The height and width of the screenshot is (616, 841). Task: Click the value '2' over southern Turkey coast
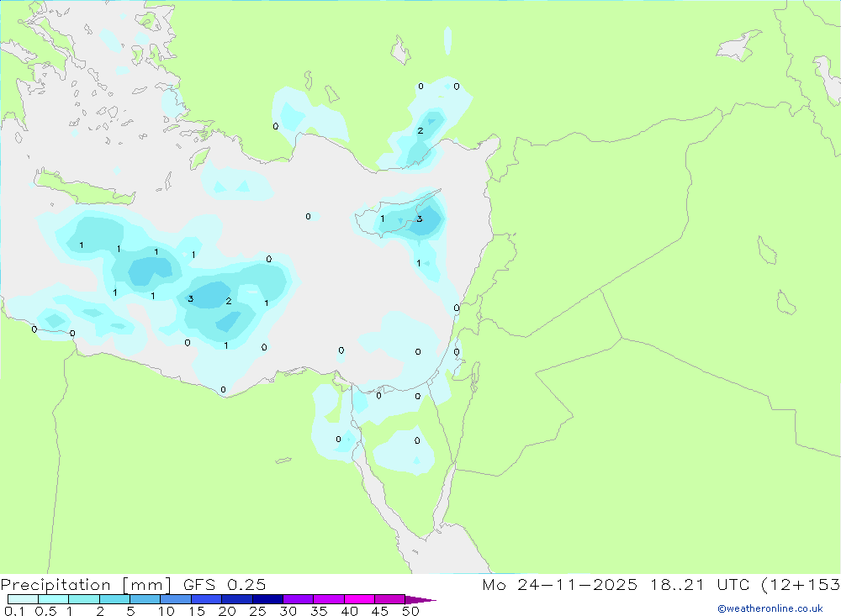(420, 131)
